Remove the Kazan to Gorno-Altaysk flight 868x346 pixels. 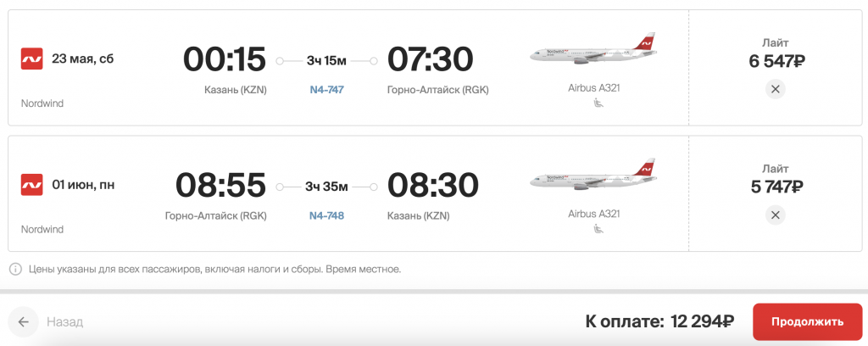775,89
